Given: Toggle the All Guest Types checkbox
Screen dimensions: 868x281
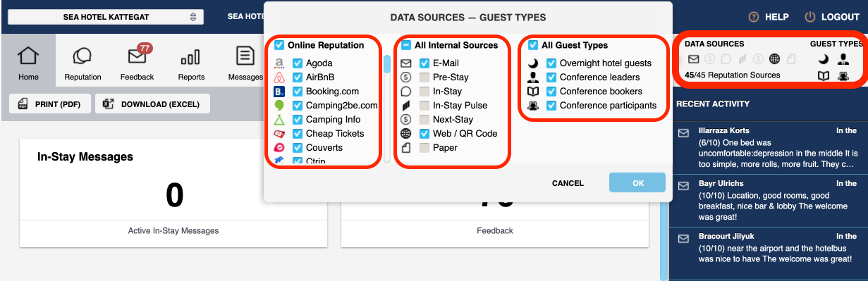Looking at the screenshot, I should point(534,45).
